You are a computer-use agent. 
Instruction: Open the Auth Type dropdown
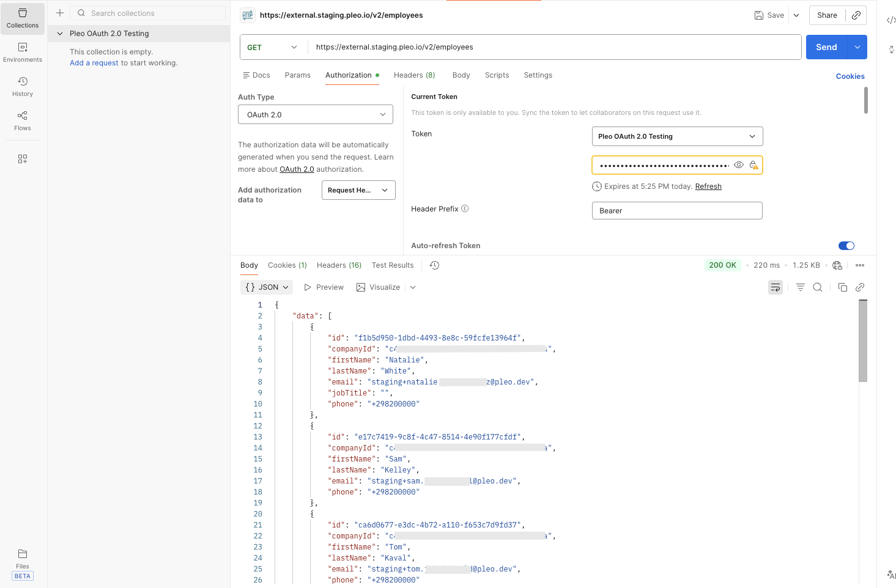pyautogui.click(x=315, y=114)
